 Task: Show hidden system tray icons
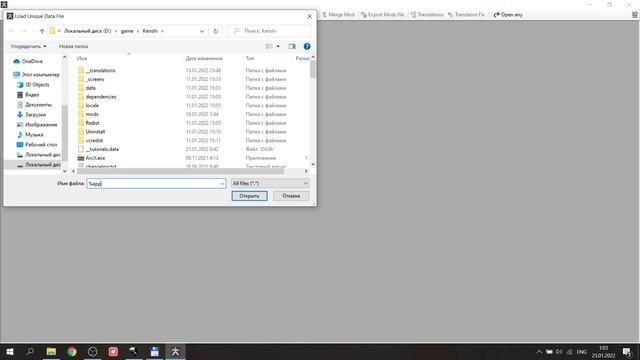tap(539, 352)
